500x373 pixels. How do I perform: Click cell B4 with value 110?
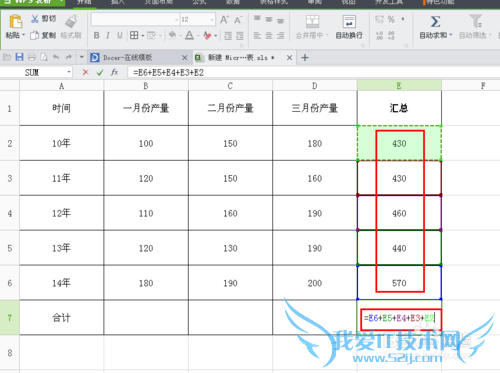click(x=146, y=213)
